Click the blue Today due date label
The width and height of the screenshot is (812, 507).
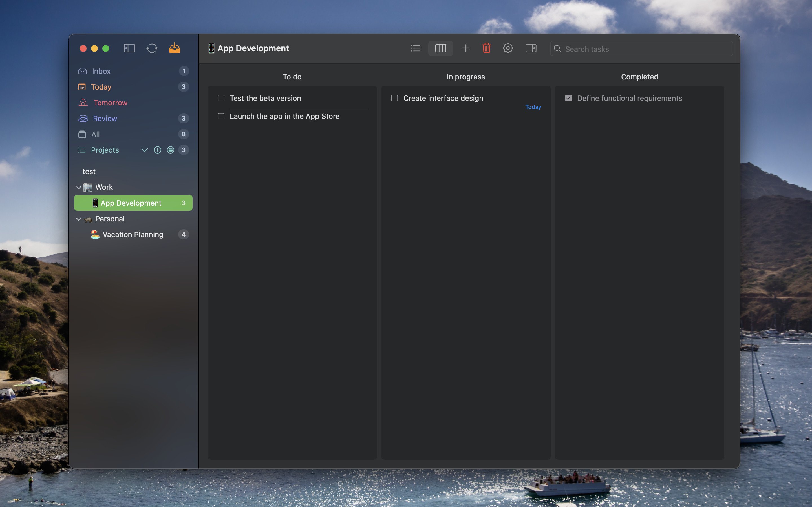point(533,107)
